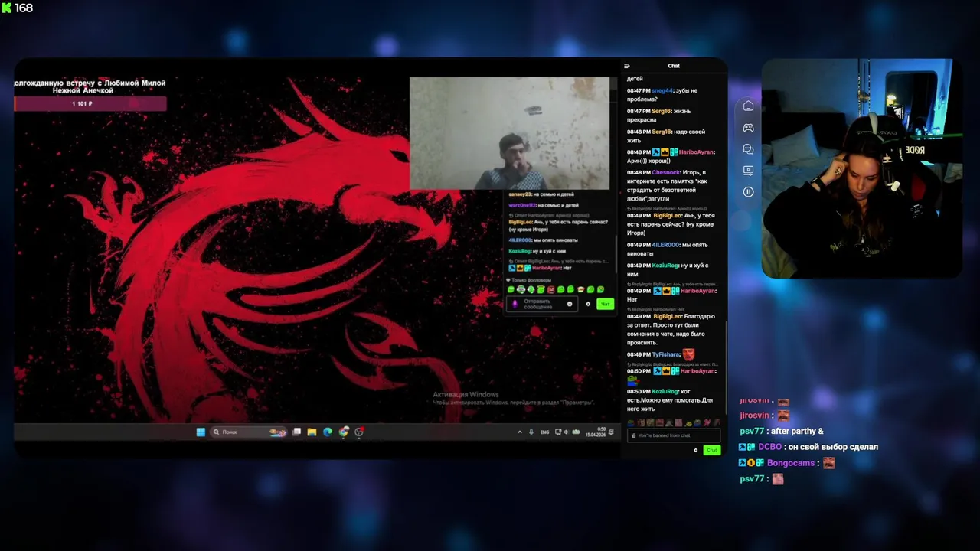
Task: Click the webcam preview of the man
Action: click(509, 132)
